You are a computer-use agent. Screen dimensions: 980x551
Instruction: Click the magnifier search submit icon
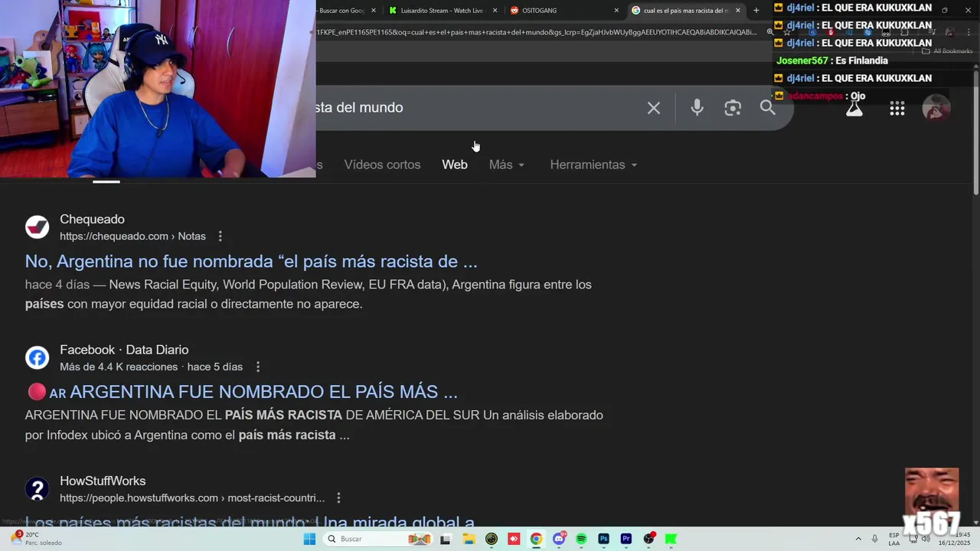(768, 108)
